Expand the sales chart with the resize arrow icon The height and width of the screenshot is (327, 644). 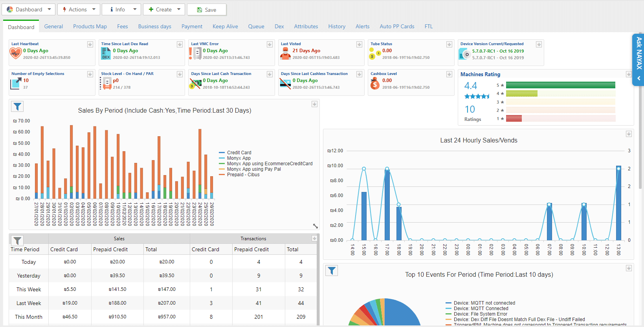[315, 226]
